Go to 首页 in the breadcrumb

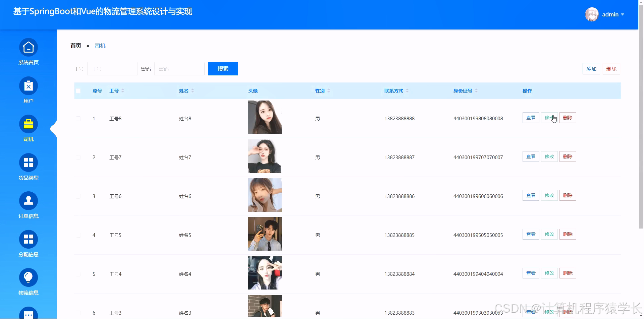(x=75, y=46)
